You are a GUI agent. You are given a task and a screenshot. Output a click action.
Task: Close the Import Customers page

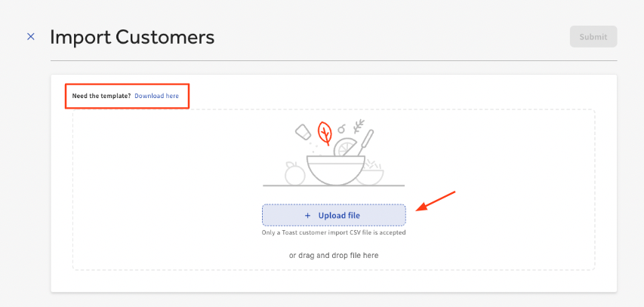pos(31,36)
